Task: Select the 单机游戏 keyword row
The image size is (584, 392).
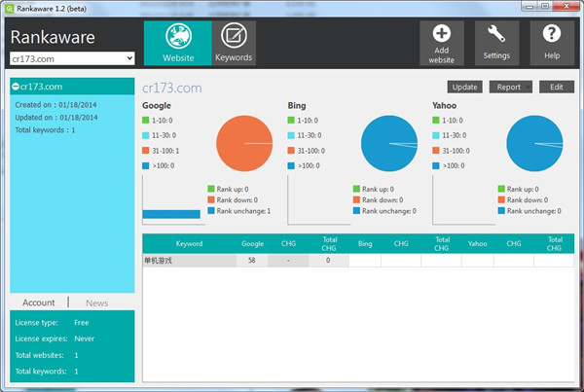Action: (x=358, y=261)
